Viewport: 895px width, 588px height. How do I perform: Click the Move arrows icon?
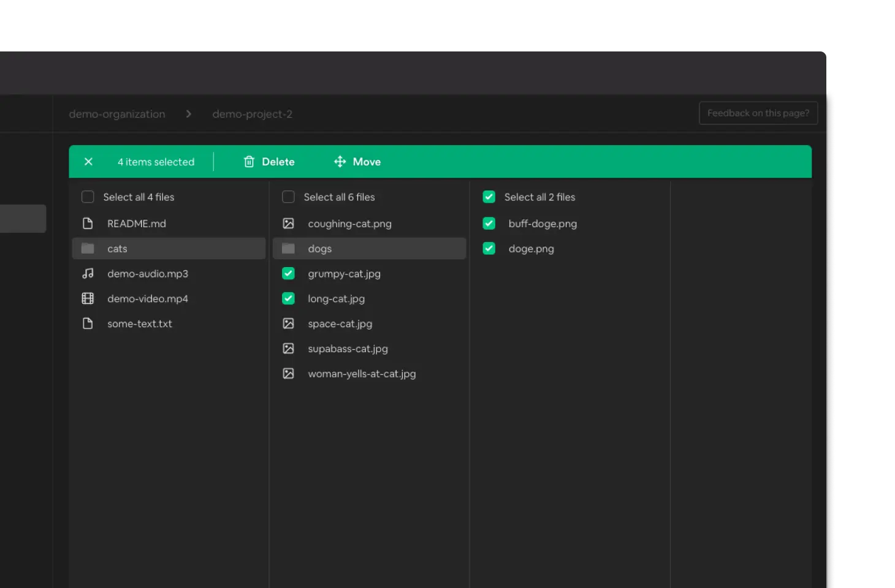[x=340, y=162]
